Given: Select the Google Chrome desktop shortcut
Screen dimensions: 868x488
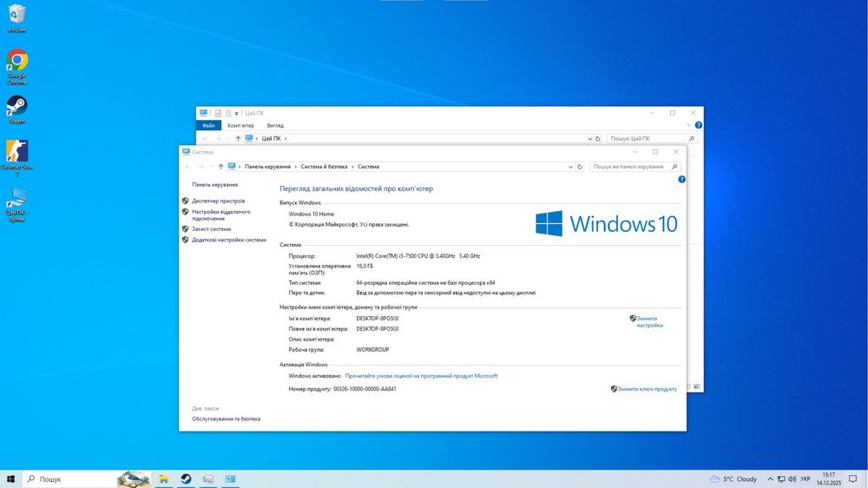Looking at the screenshot, I should pyautogui.click(x=16, y=67).
